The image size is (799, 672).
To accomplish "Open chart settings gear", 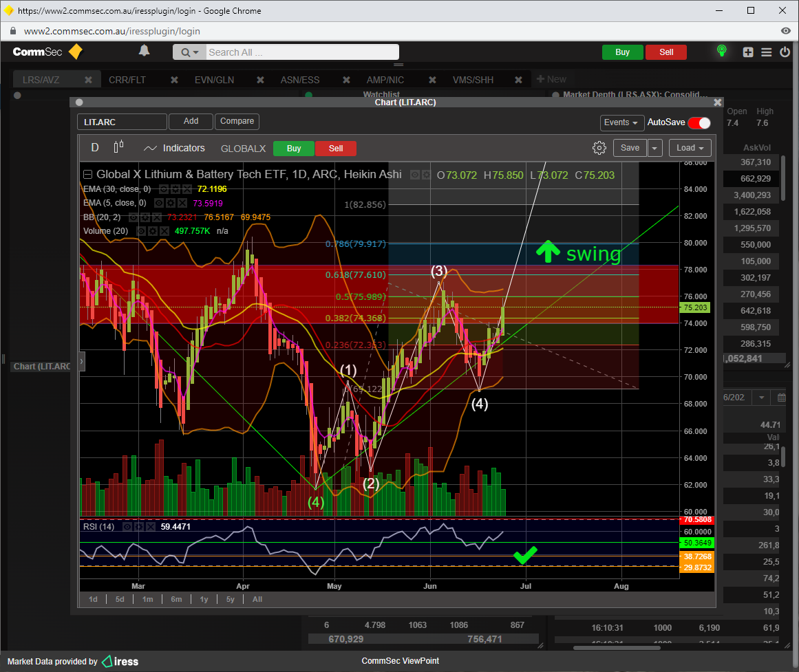I will click(599, 148).
